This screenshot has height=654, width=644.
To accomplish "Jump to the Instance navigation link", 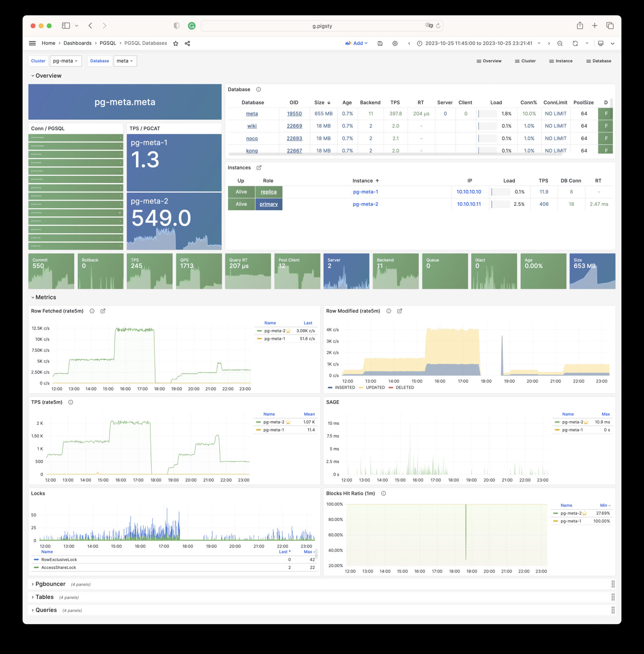I will click(x=561, y=61).
